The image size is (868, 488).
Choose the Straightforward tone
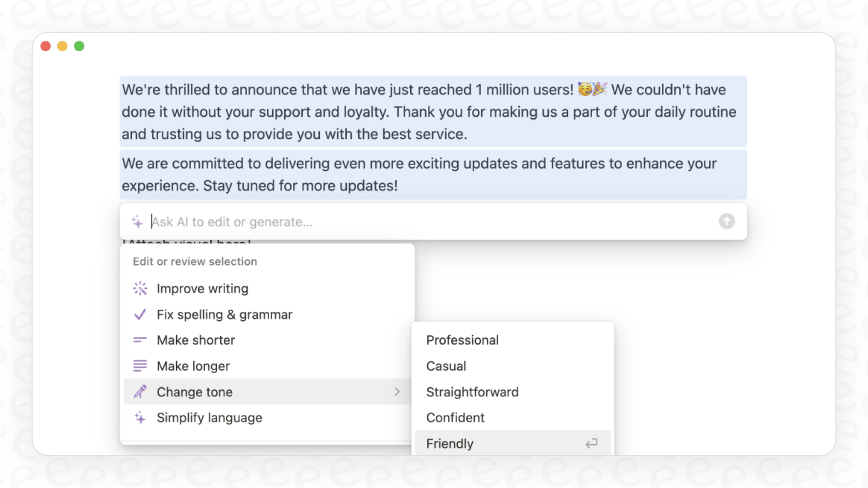click(x=472, y=391)
